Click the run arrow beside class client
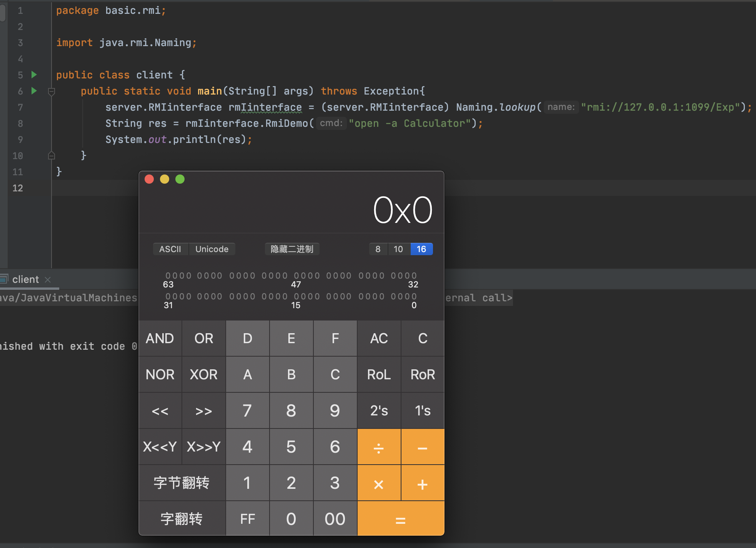Viewport: 756px width, 548px height. point(34,75)
